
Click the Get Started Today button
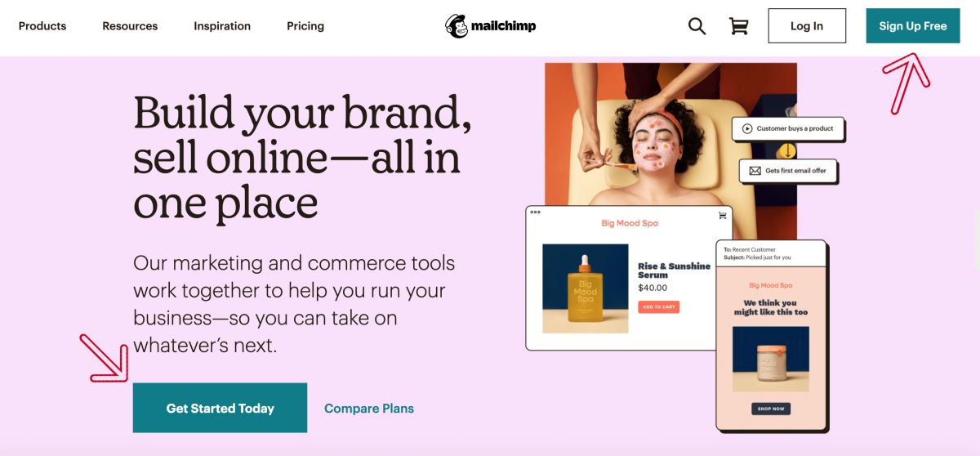[220, 408]
